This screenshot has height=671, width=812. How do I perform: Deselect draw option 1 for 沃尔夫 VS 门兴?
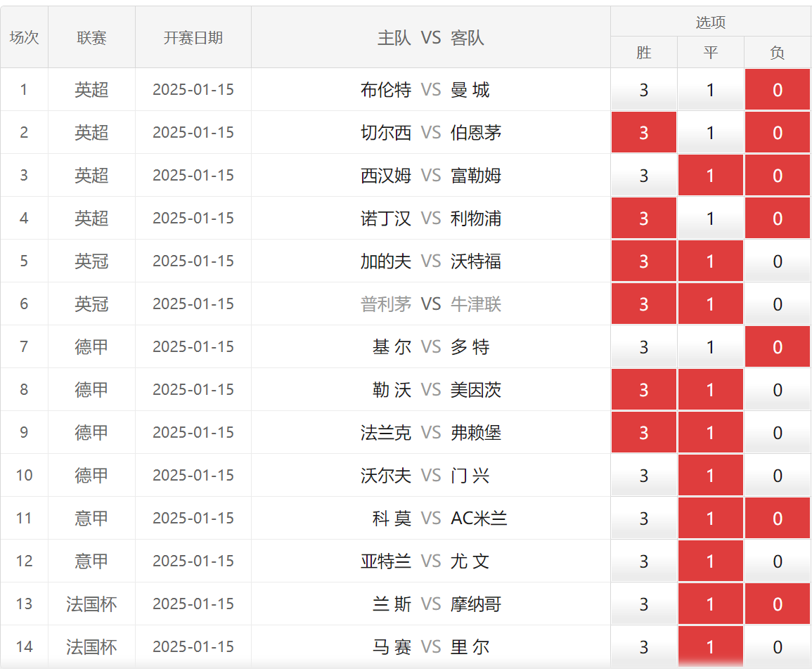point(711,475)
